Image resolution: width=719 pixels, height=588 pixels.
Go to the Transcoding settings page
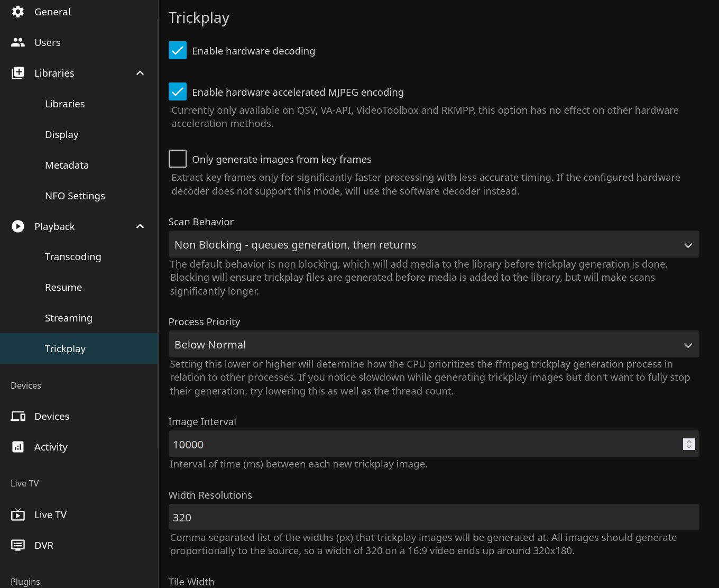73,256
